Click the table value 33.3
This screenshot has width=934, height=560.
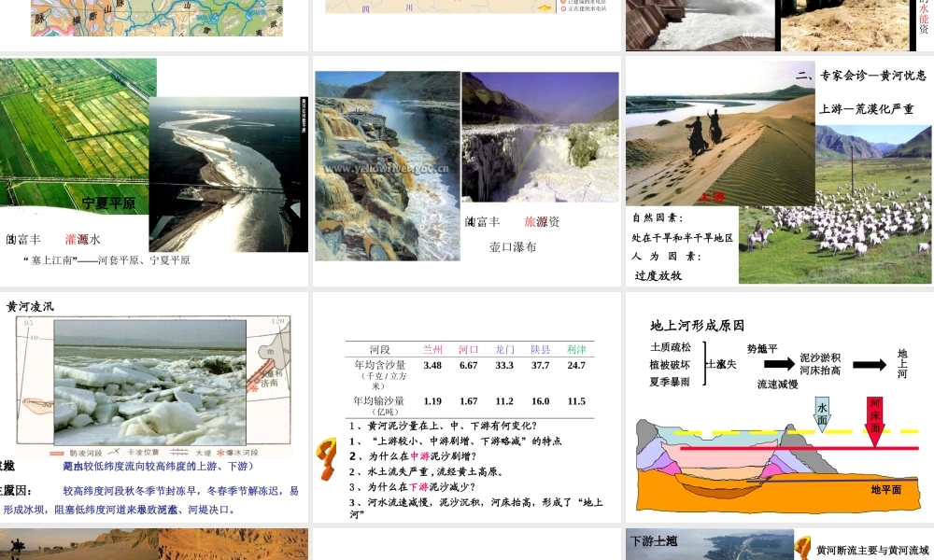click(x=504, y=365)
